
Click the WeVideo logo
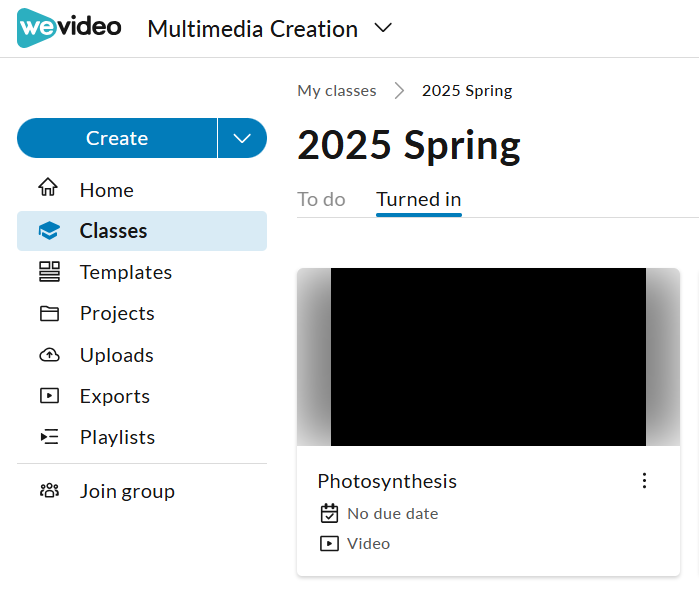click(x=69, y=28)
